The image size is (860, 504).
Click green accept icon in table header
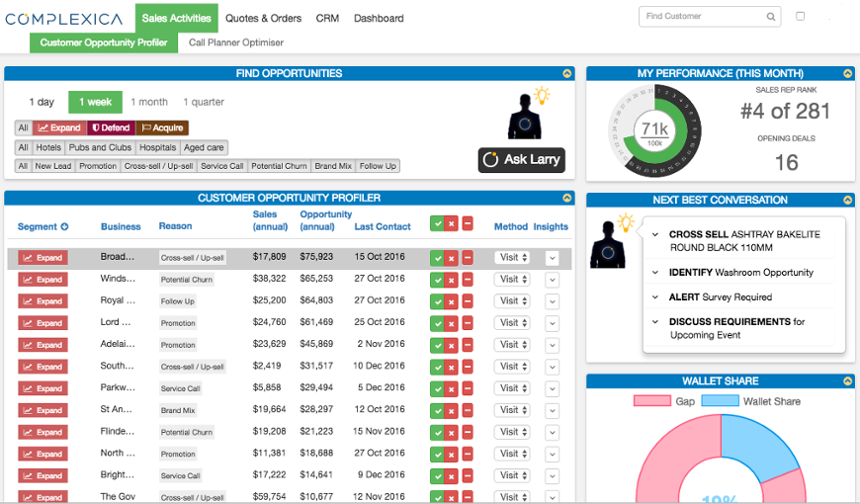coord(437,223)
